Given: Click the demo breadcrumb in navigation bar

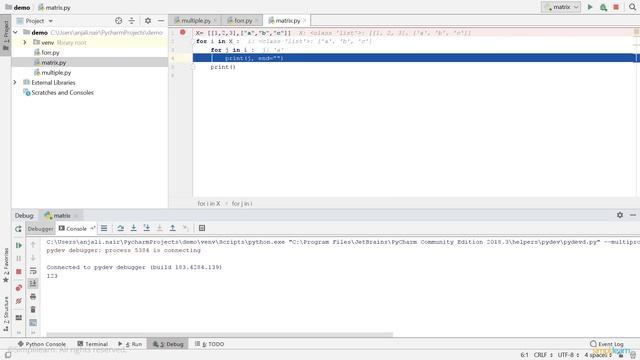Looking at the screenshot, I should tap(18, 7).
